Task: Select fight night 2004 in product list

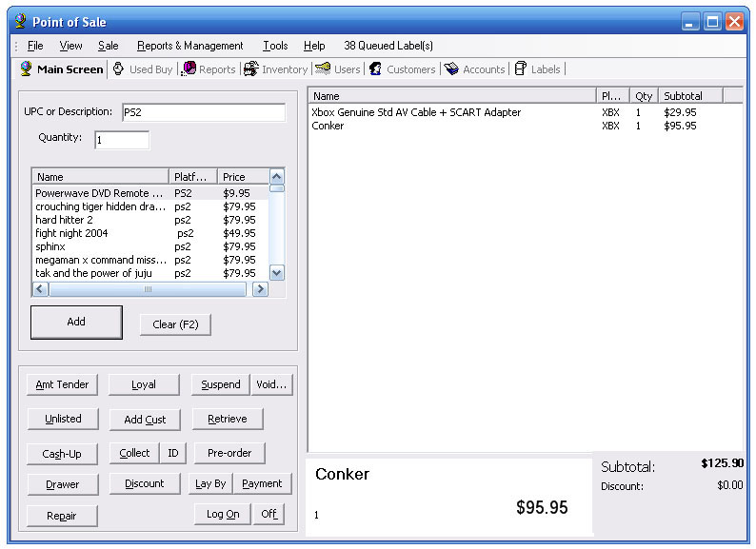Action: (71, 233)
